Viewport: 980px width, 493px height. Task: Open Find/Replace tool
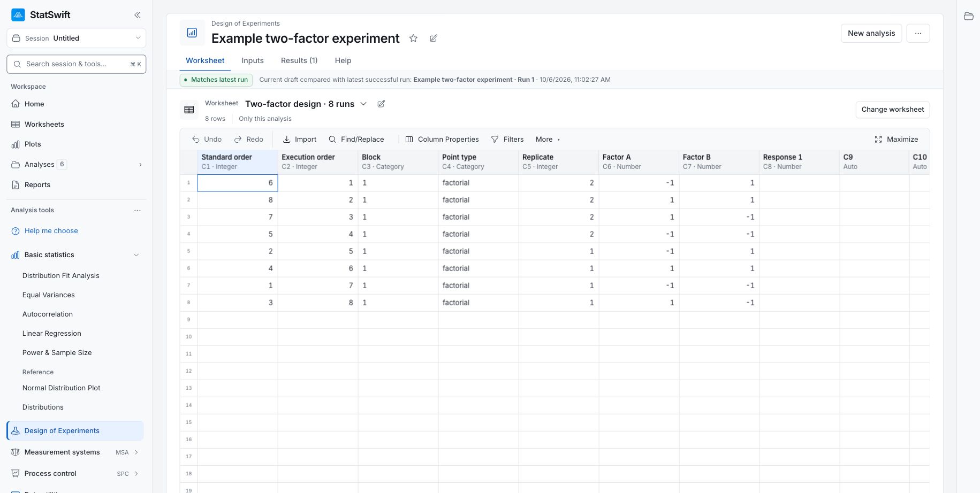click(x=356, y=139)
